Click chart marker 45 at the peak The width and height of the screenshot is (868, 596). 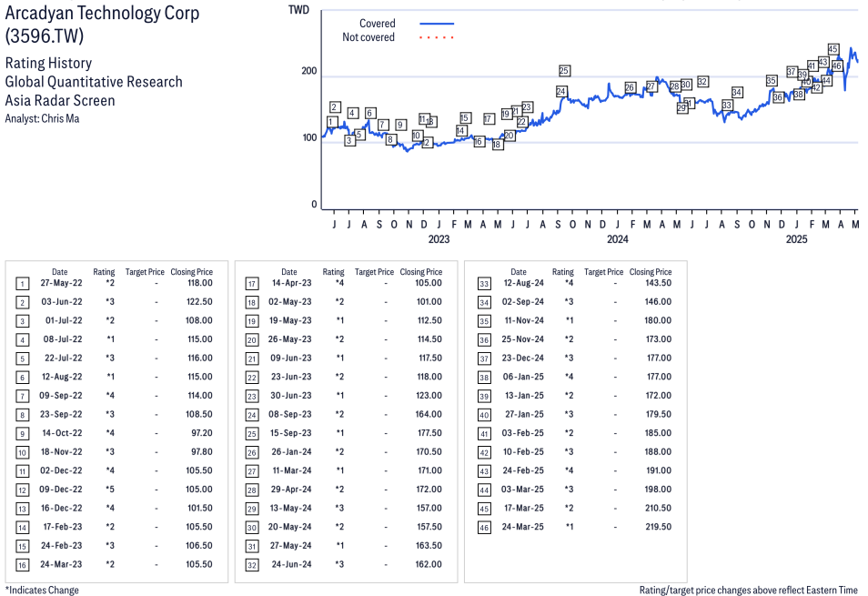(833, 49)
